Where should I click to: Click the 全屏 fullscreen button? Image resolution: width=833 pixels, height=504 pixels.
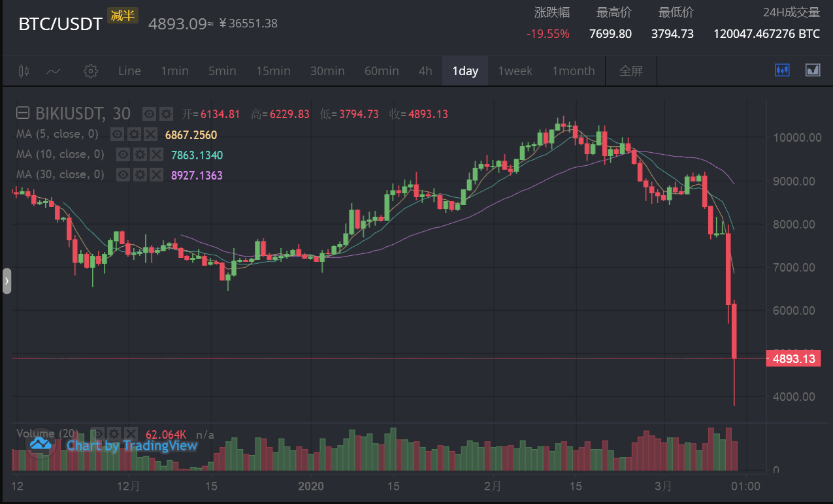click(631, 71)
